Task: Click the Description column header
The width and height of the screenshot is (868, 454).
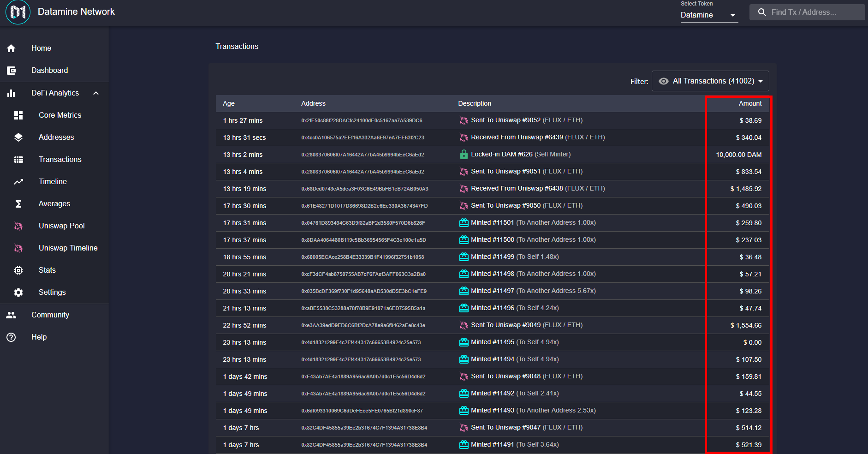Action: click(475, 103)
